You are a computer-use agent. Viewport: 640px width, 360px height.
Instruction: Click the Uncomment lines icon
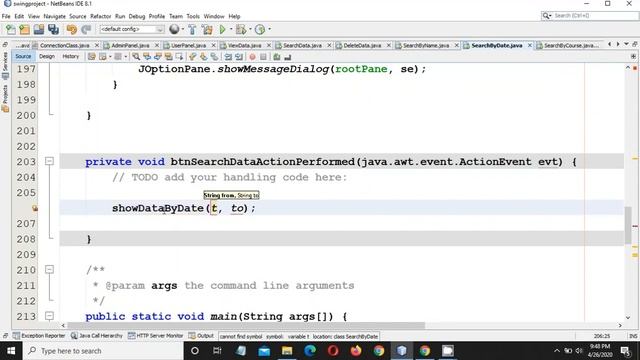point(288,57)
